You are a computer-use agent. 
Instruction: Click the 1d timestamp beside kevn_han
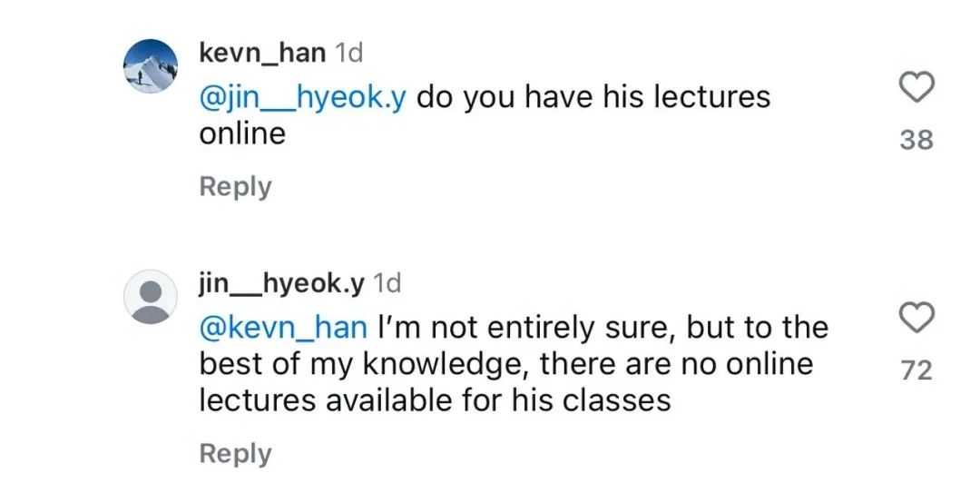(x=348, y=53)
